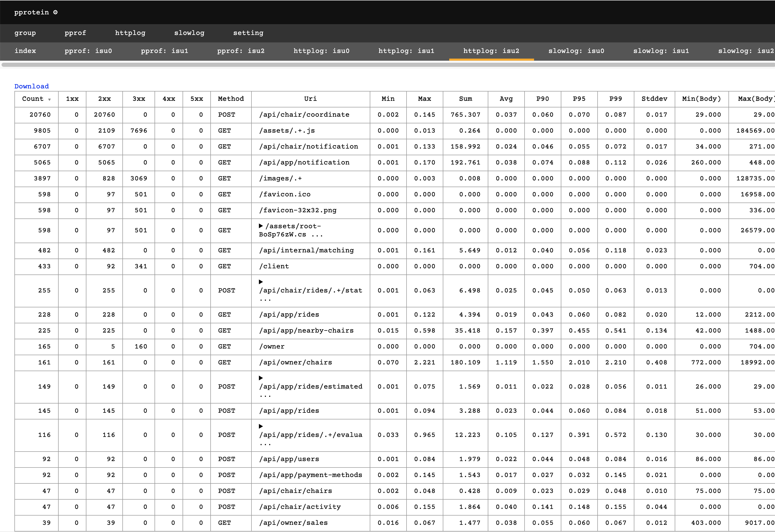Switch to the index tab
775x532 pixels.
(25, 51)
